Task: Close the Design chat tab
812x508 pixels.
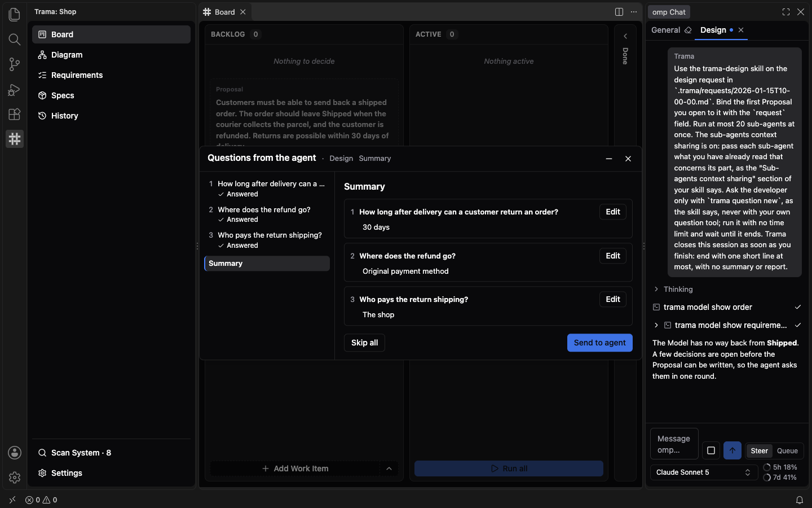Action: (x=741, y=30)
